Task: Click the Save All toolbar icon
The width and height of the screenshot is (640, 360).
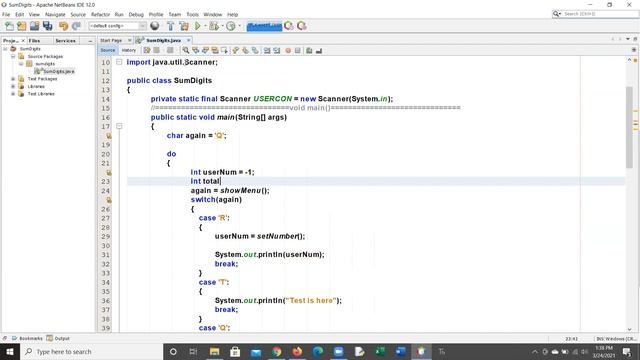Action: [x=48, y=26]
